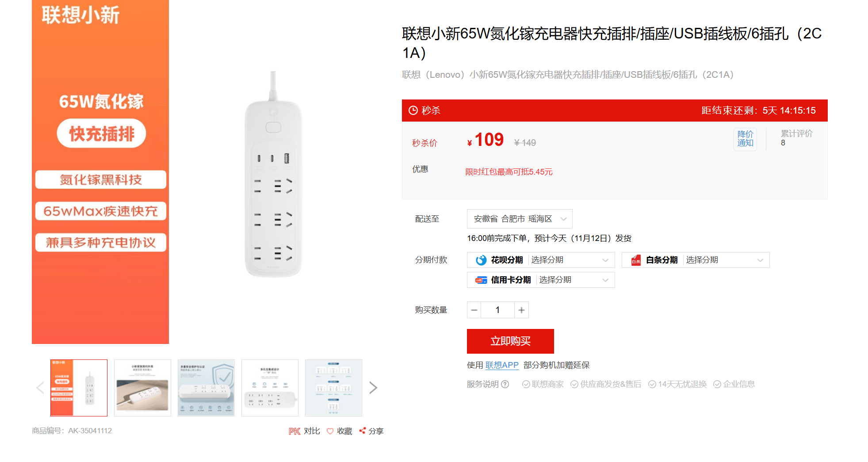This screenshot has width=868, height=462.
Task: Decrease purchase quantity with minus button
Action: [474, 310]
